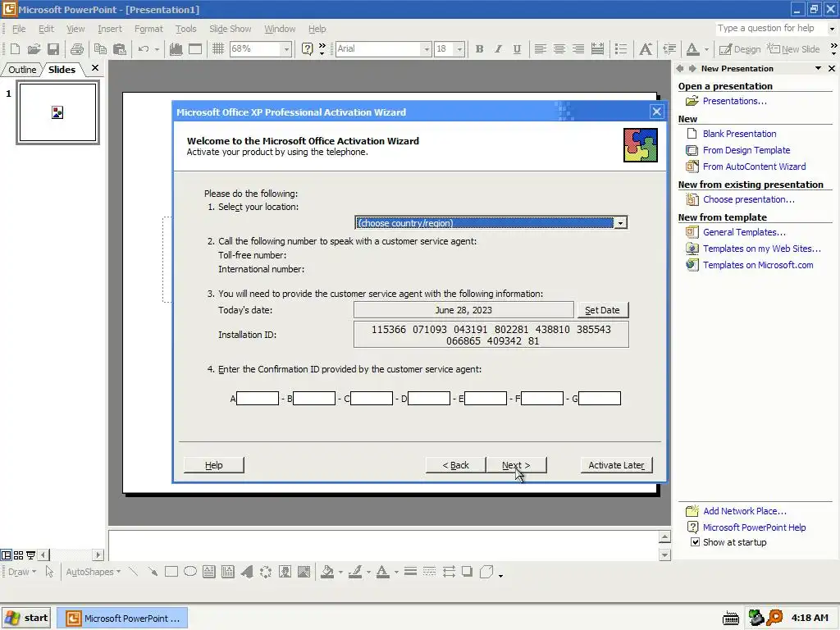Click the wizard Help button
Viewport: 840px width, 630px height.
coord(214,465)
